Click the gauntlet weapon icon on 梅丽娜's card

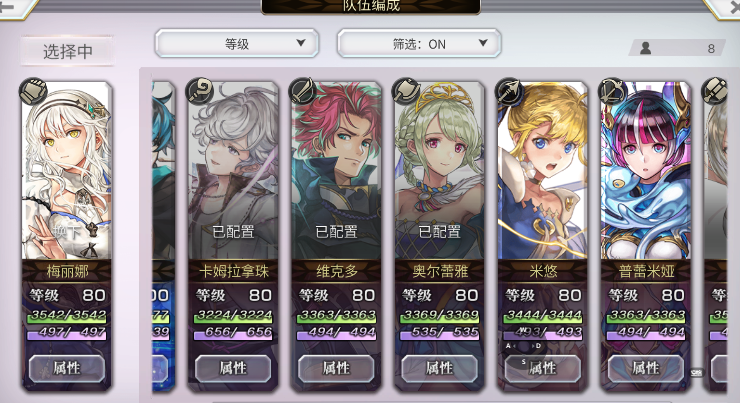pyautogui.click(x=34, y=91)
